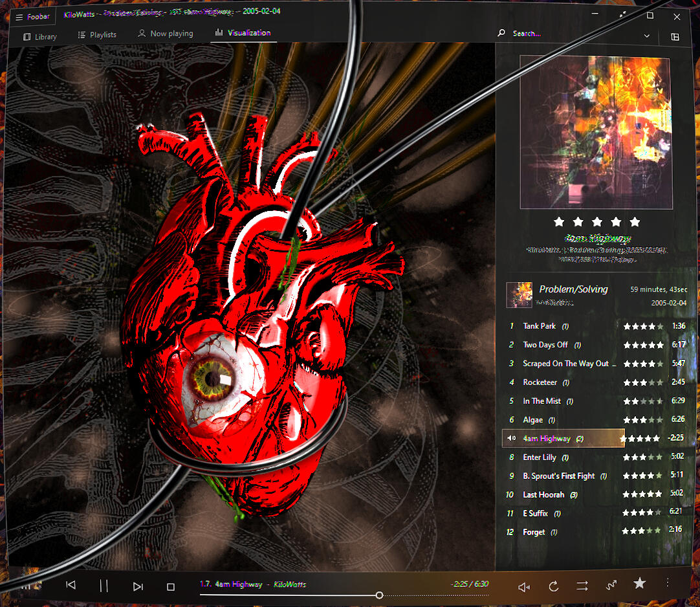Click the squiggly waveform icon in bottom bar
This screenshot has width=700, height=607.
[611, 586]
